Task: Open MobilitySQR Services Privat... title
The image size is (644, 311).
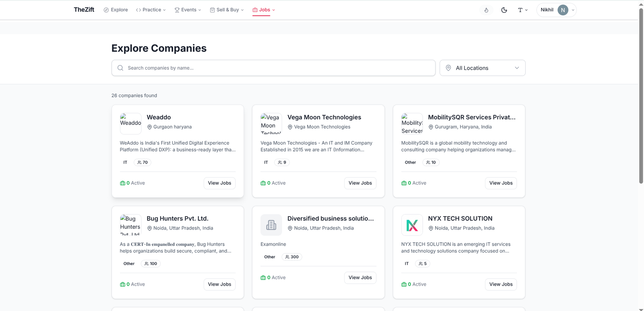Action: 472,117
